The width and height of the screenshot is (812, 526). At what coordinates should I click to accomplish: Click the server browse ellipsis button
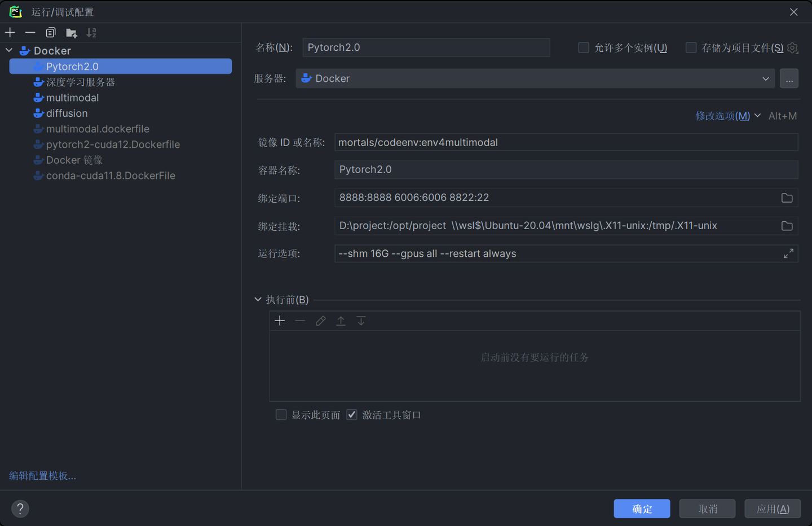point(789,78)
